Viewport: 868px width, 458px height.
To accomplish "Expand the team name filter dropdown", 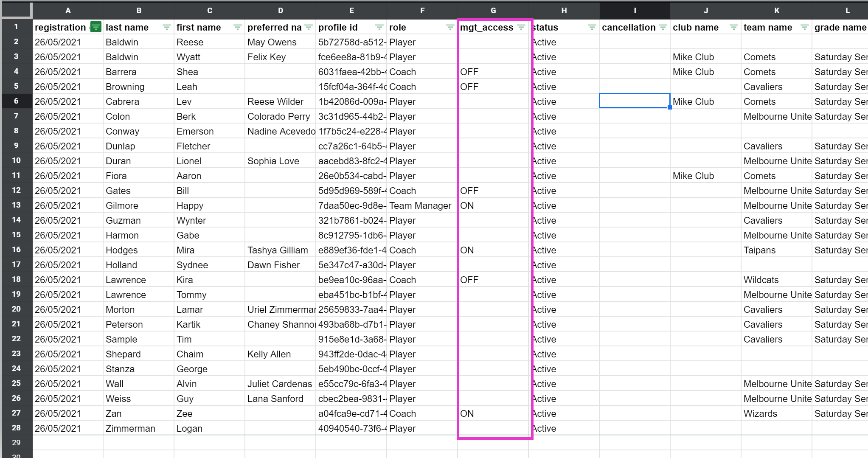I will pyautogui.click(x=805, y=27).
